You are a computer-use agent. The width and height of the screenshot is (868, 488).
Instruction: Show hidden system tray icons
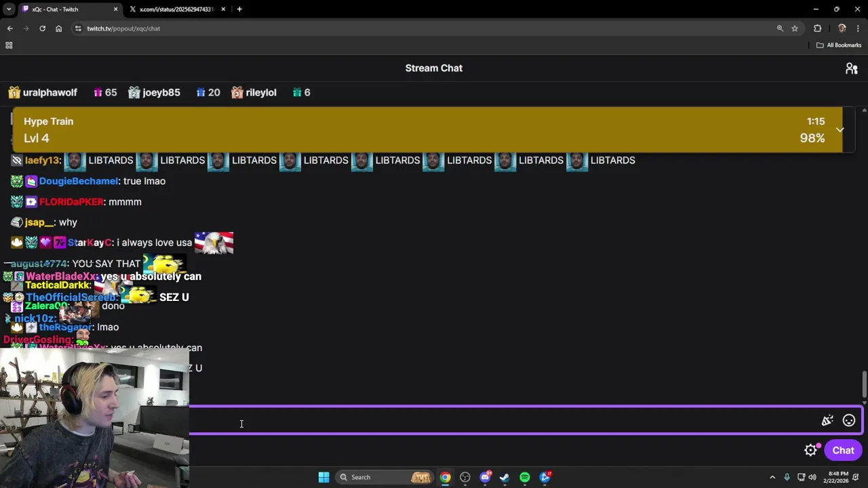(772, 477)
